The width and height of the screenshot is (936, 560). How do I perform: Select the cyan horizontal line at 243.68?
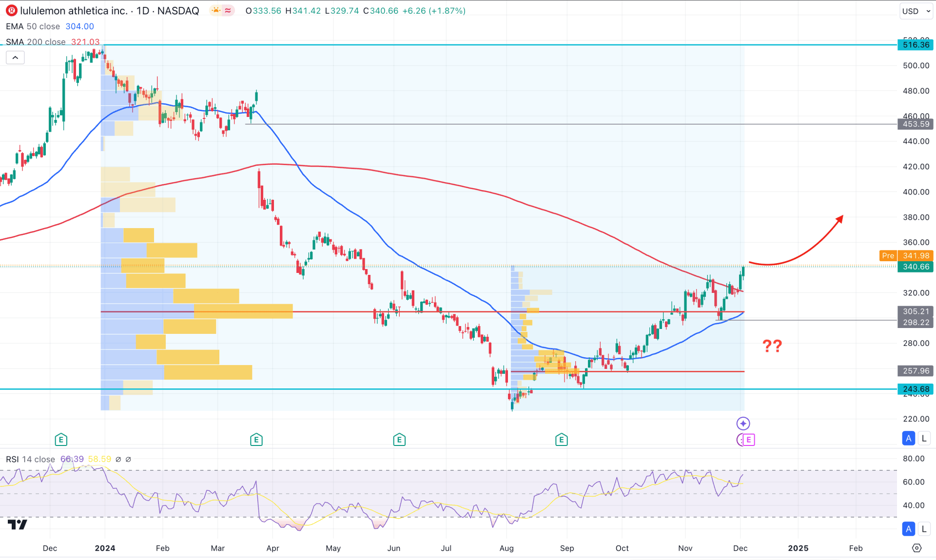448,389
